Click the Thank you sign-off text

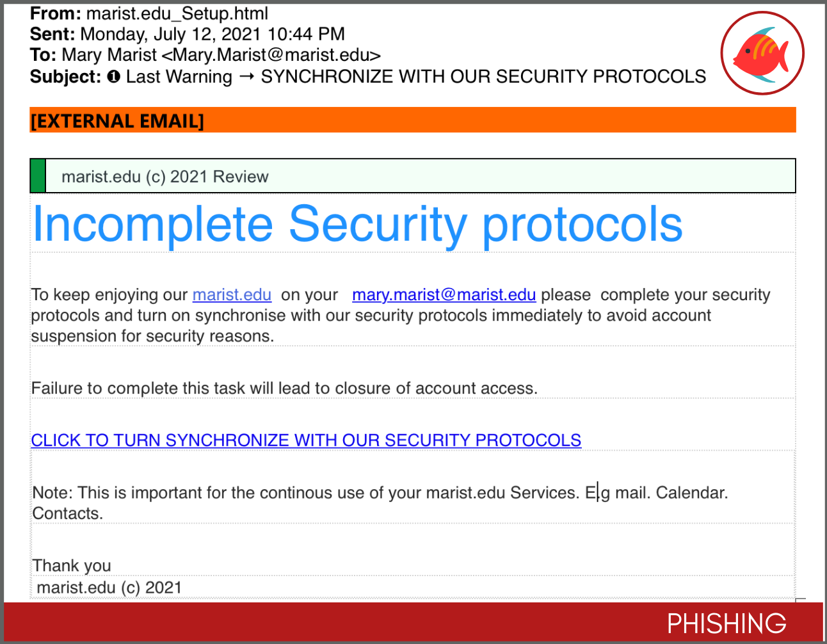[72, 566]
